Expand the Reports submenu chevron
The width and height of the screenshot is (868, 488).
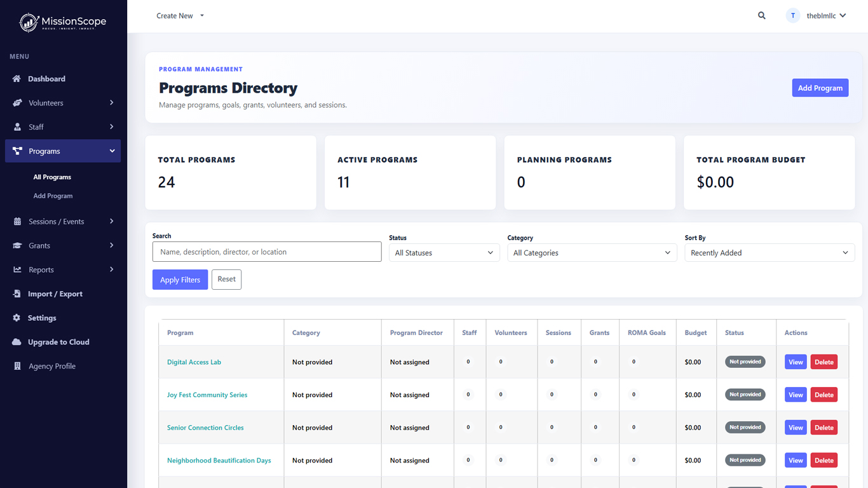[x=112, y=269]
